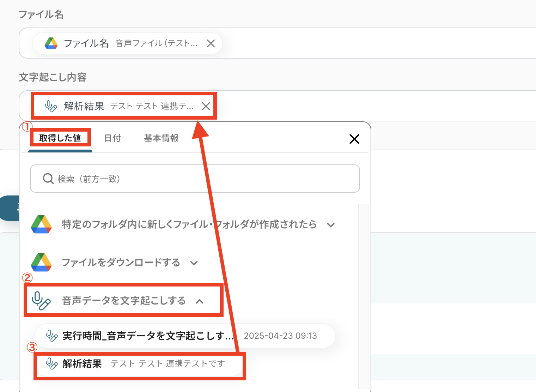Click the 2025-04-23 09:13 timestamp text
536x392 pixels.
(280, 336)
